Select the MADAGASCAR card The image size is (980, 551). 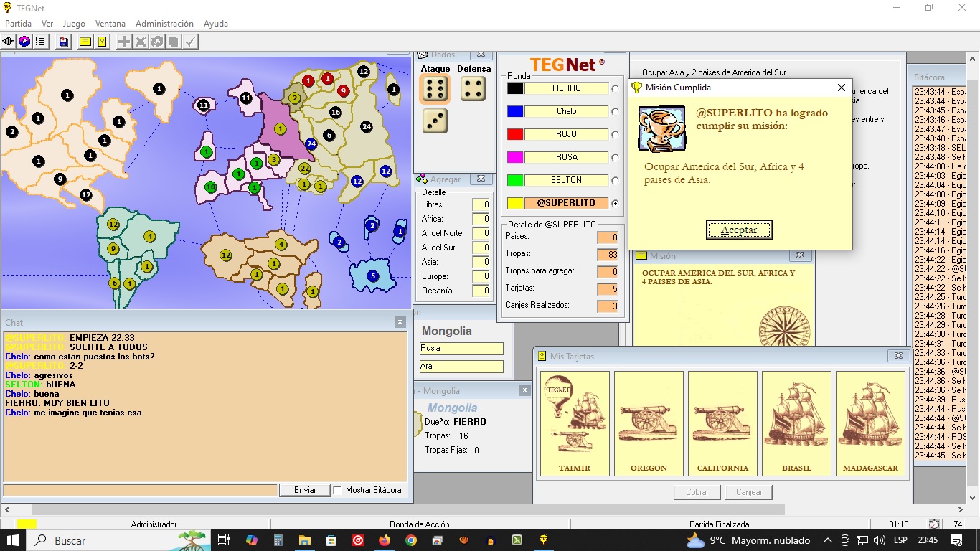(870, 423)
